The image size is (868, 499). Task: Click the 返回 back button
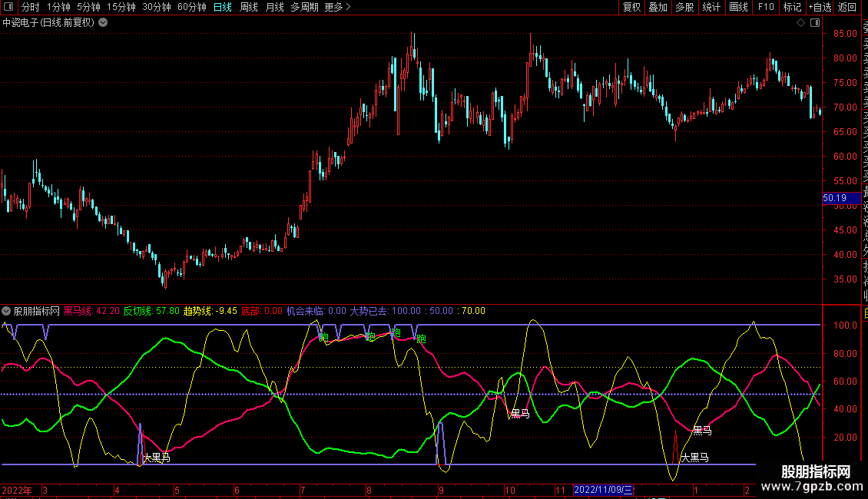coord(847,8)
